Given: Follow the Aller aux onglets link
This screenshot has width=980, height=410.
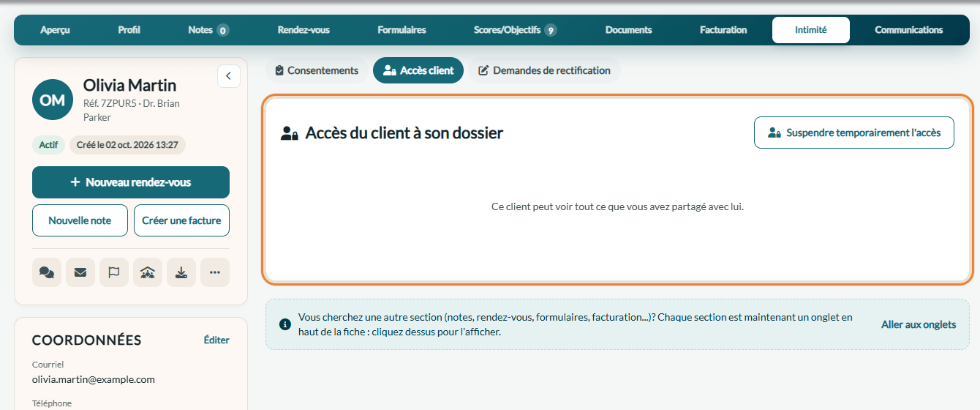Looking at the screenshot, I should coord(919,324).
